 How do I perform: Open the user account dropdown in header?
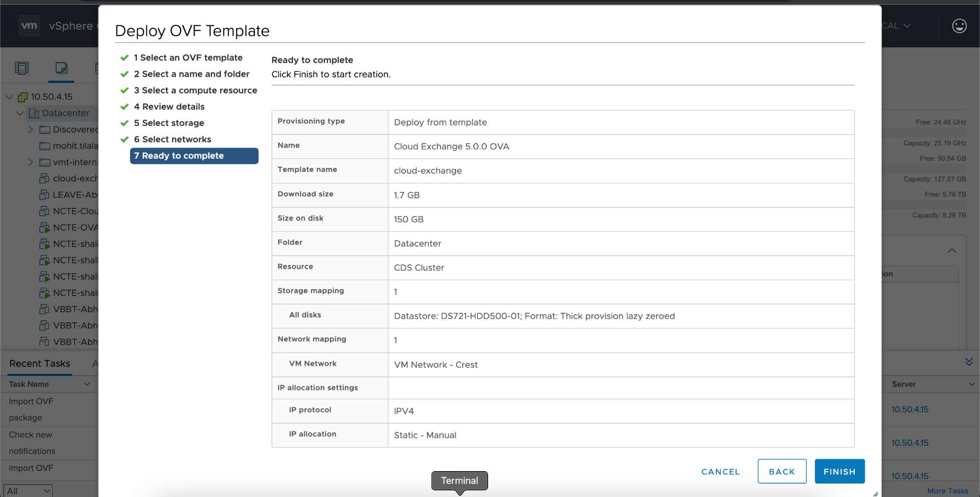click(x=897, y=26)
